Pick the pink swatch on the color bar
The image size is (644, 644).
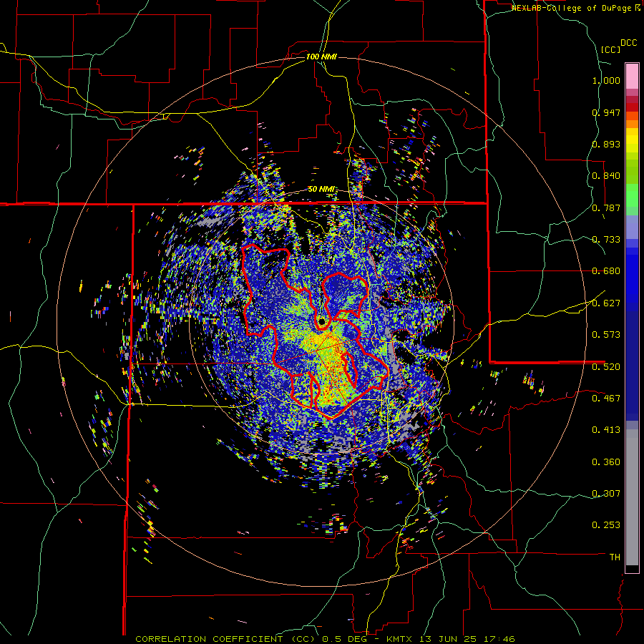click(x=632, y=77)
